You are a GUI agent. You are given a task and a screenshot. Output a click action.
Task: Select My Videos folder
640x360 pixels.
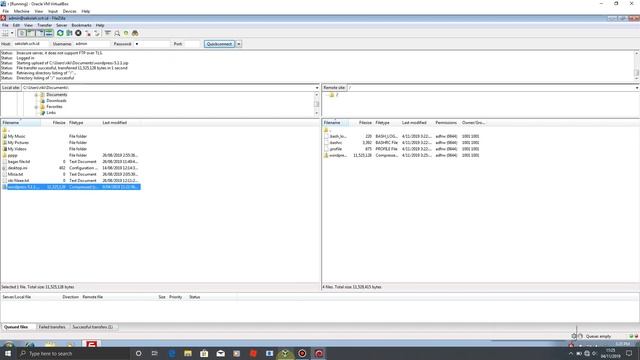17,149
